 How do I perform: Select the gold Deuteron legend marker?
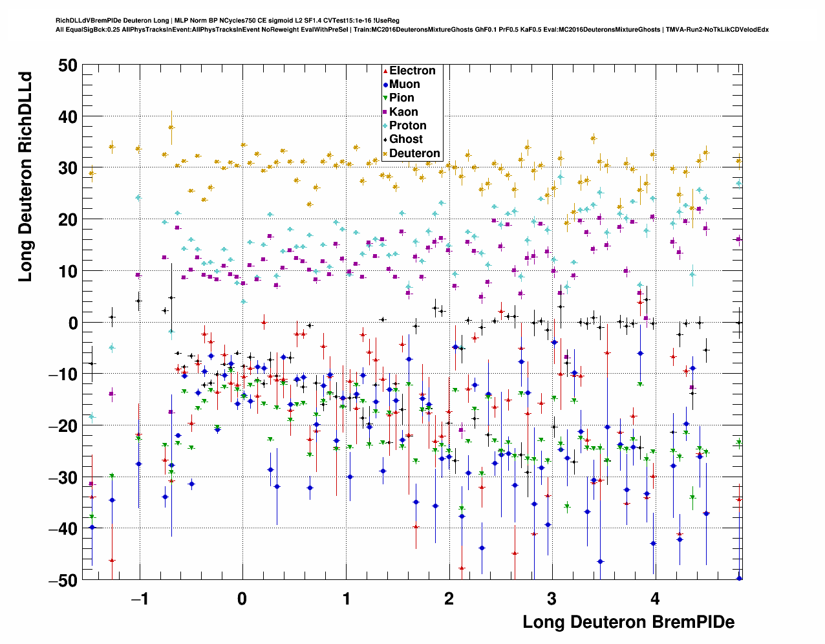[385, 153]
